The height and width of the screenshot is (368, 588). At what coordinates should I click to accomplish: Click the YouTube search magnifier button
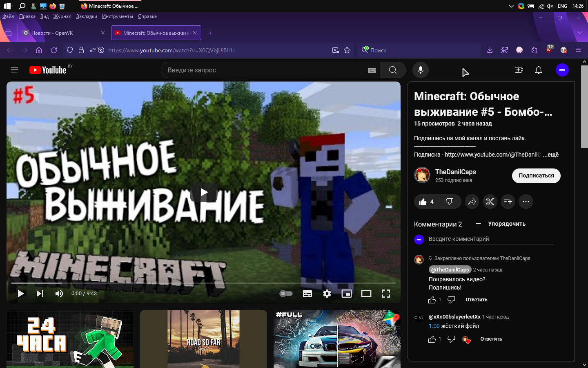coord(392,70)
